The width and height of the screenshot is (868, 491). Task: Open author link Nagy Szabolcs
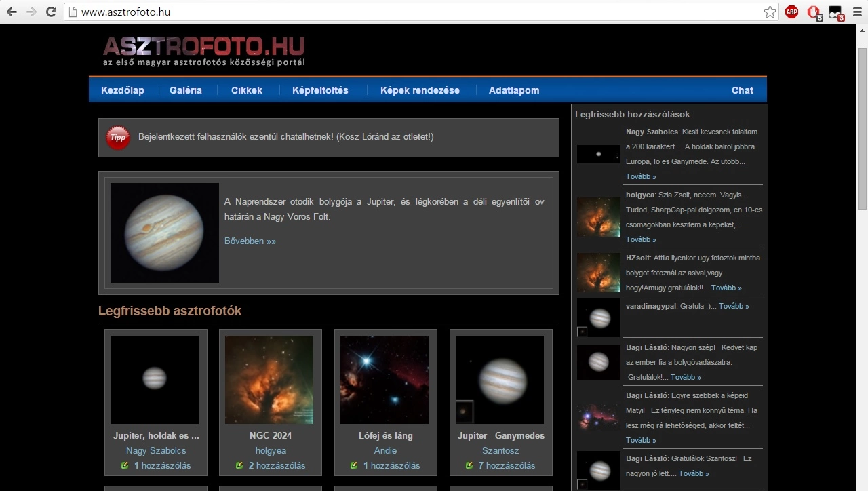click(x=156, y=450)
